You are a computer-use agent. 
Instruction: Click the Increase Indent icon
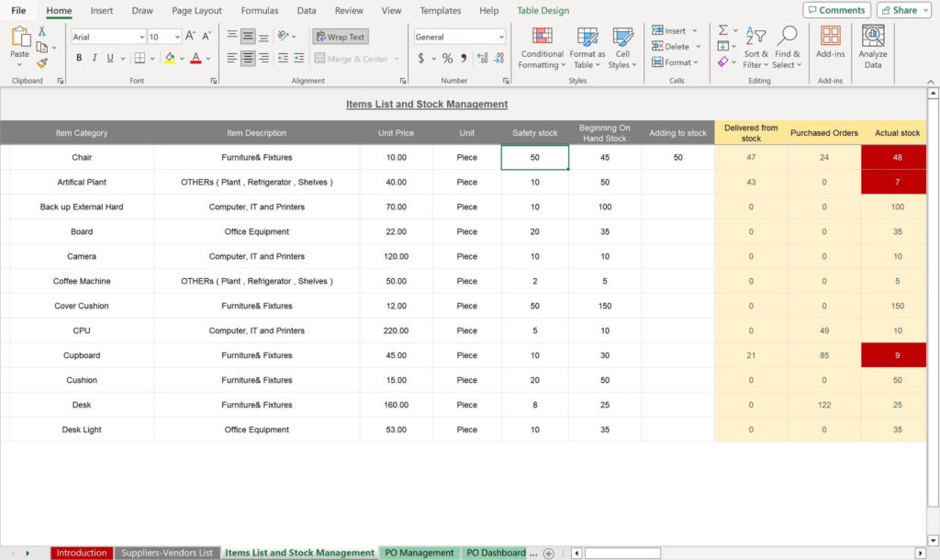coord(298,58)
